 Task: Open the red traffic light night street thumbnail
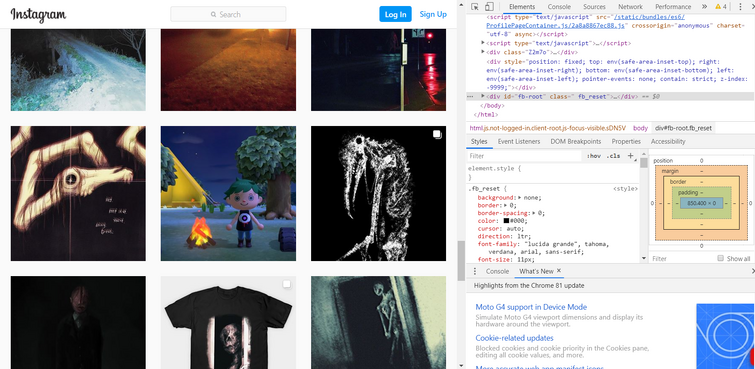tap(378, 70)
